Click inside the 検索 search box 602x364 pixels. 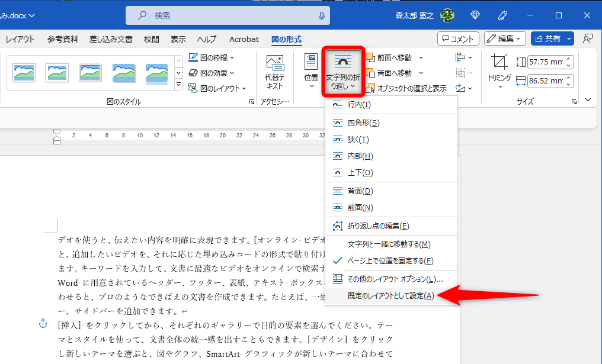point(228,14)
